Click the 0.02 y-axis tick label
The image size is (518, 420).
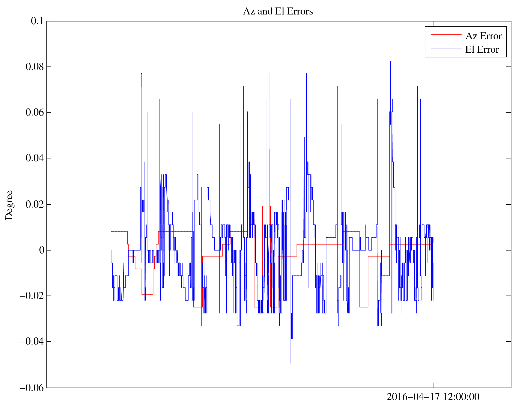click(x=35, y=204)
